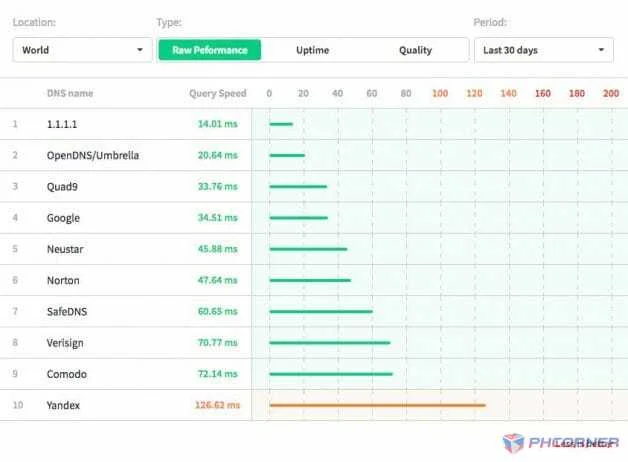Click the 126.62 ms Yandex speed value
The height and width of the screenshot is (462, 628).
point(217,405)
